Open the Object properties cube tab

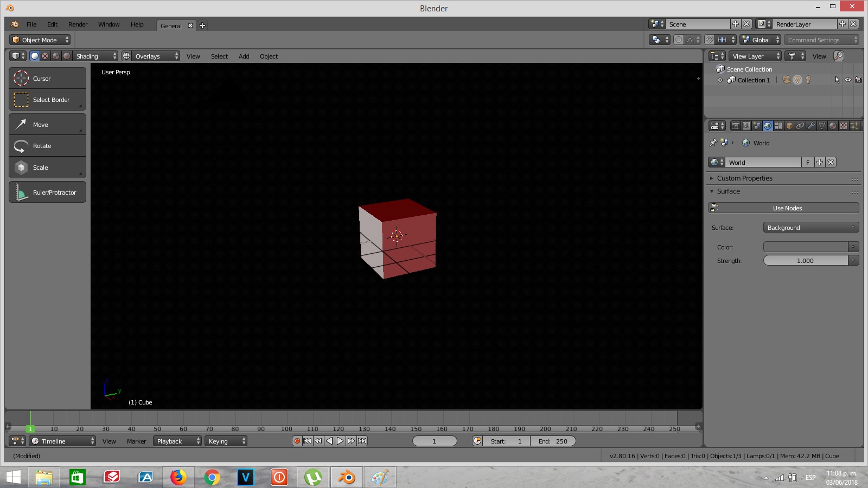pyautogui.click(x=789, y=126)
